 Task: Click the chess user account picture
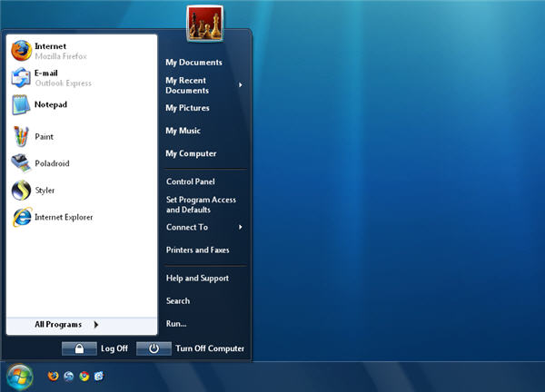204,24
